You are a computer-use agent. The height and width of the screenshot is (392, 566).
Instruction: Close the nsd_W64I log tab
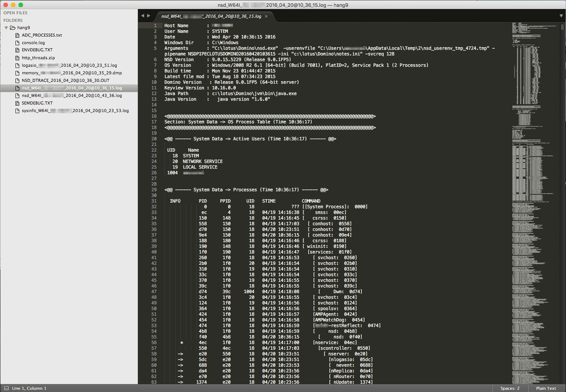click(x=266, y=16)
